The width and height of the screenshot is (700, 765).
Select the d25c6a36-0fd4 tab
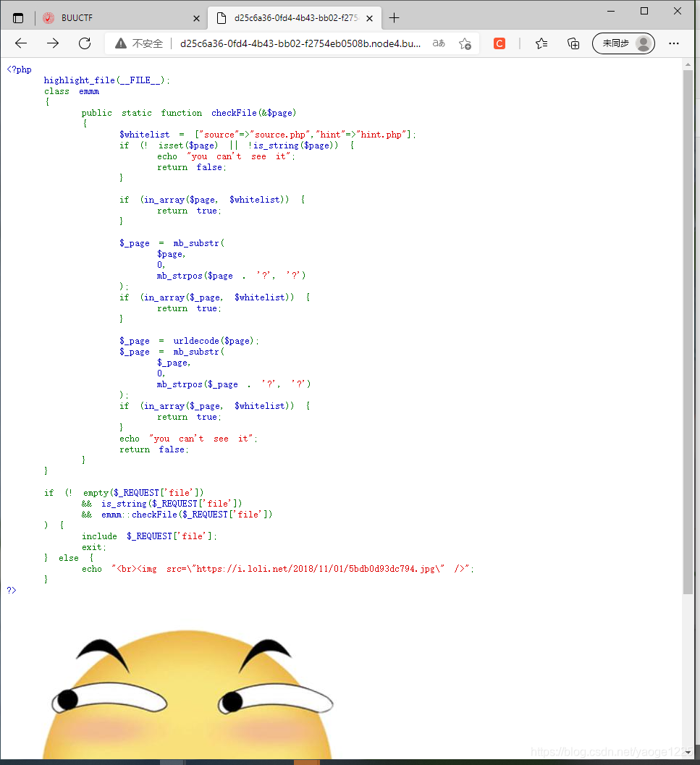click(x=295, y=18)
